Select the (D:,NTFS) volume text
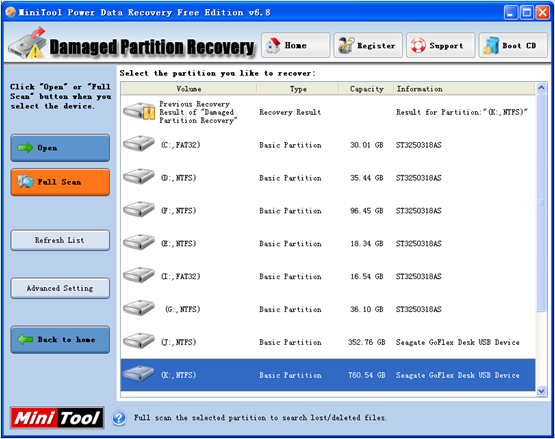 [x=178, y=178]
